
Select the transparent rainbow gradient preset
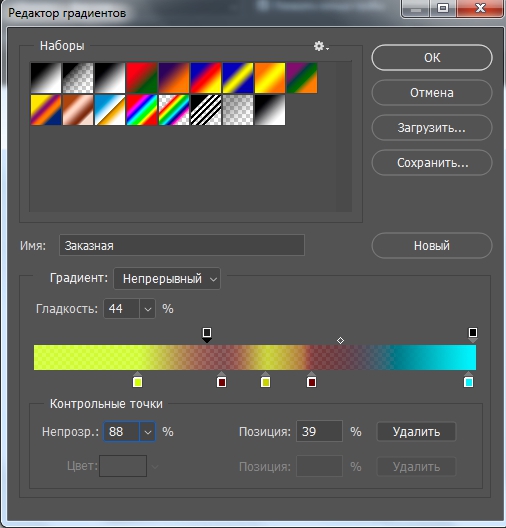tap(174, 110)
